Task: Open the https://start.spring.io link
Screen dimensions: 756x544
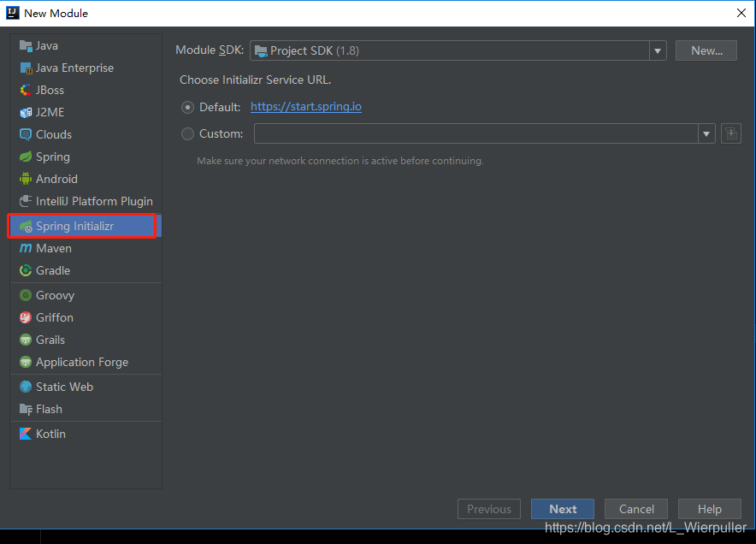Action: tap(306, 107)
